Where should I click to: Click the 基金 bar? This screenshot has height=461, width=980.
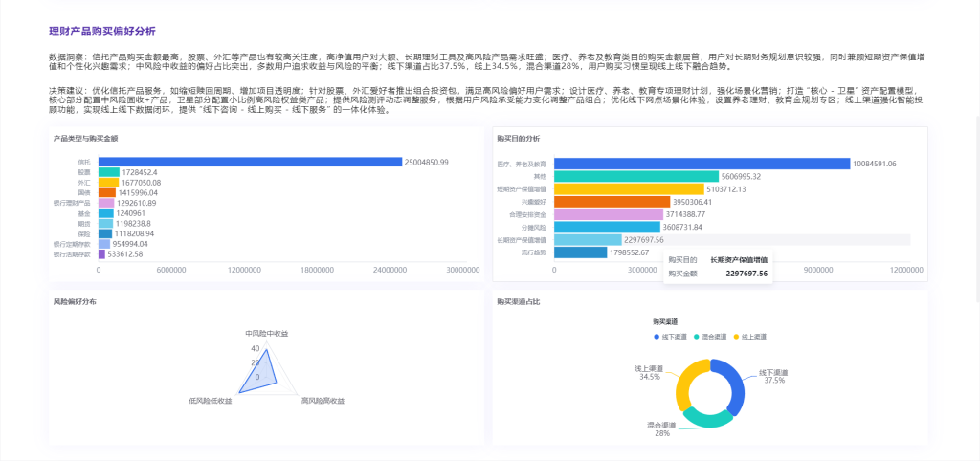tap(106, 213)
